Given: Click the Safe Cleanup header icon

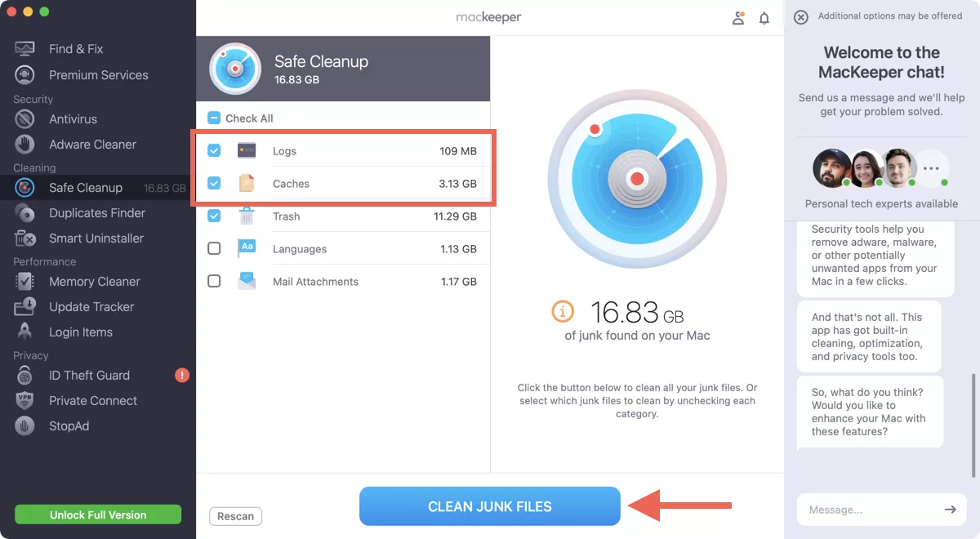Looking at the screenshot, I should (235, 69).
